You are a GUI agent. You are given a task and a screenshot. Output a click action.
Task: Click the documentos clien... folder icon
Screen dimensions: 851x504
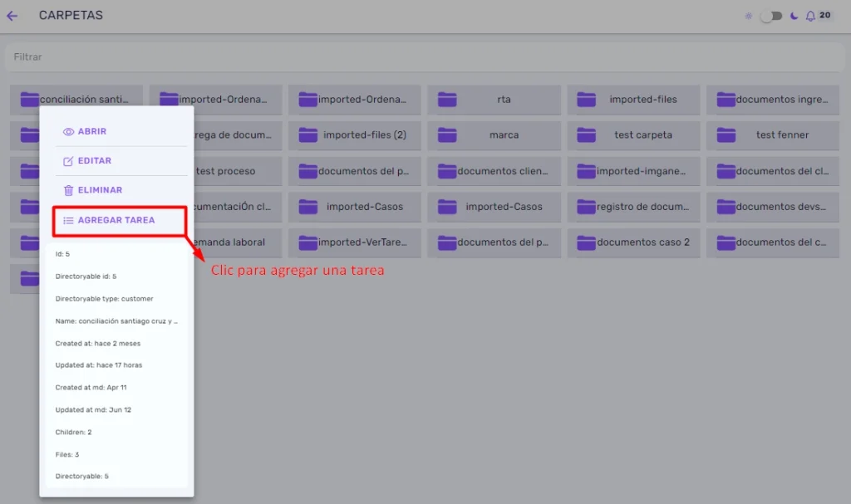[447, 171]
